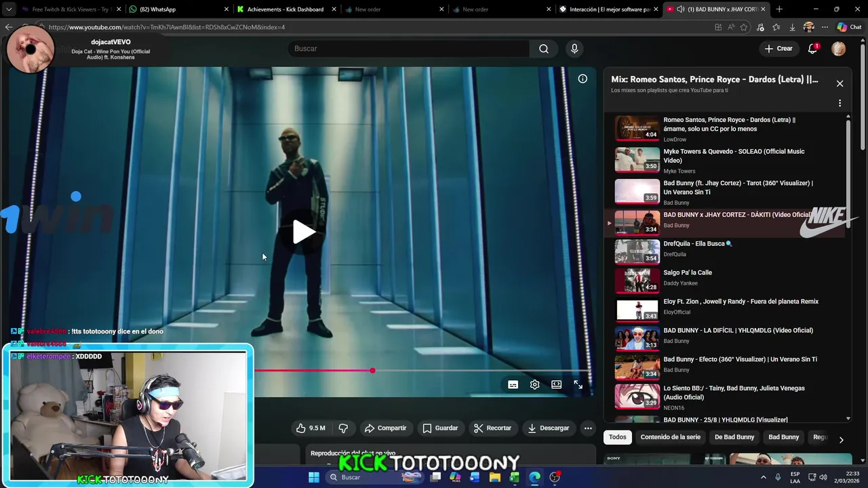Open browser downloads icon

coord(792,27)
